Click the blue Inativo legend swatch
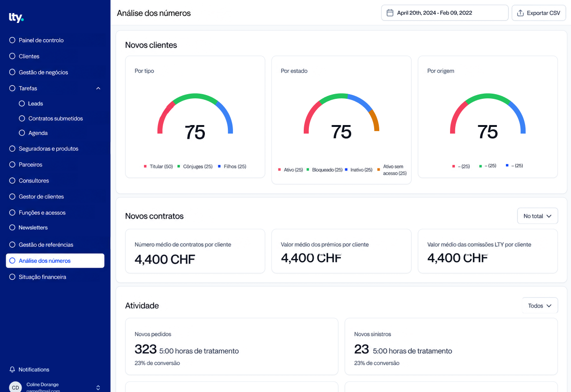This screenshot has height=392, width=571. [x=346, y=170]
